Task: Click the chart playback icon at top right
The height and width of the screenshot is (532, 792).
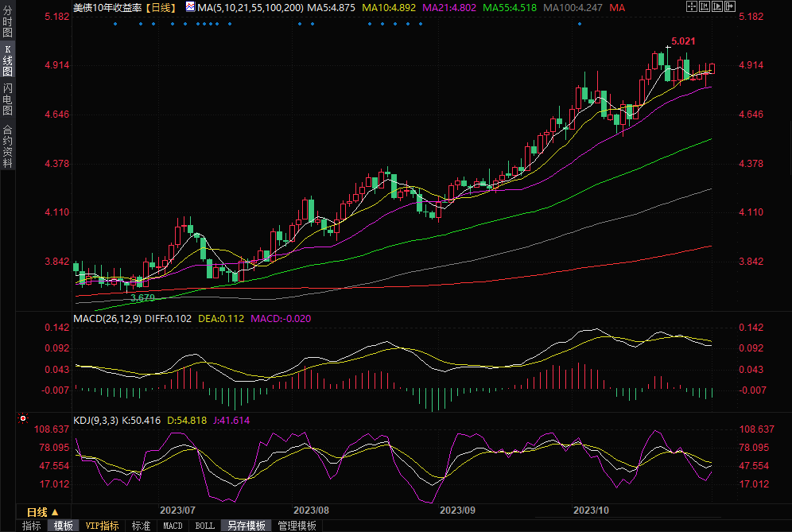Action: coord(716,6)
